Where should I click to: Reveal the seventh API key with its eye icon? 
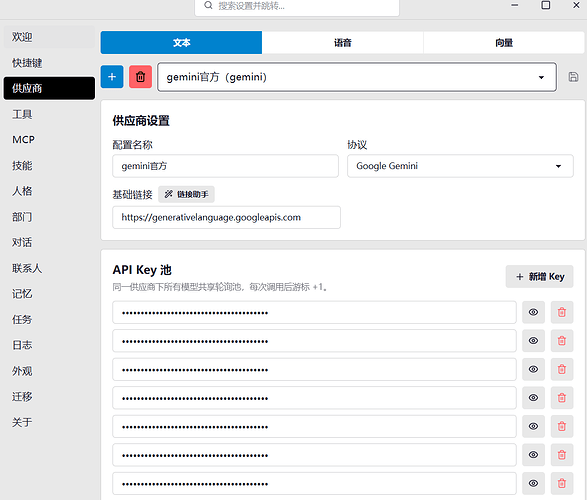(533, 483)
